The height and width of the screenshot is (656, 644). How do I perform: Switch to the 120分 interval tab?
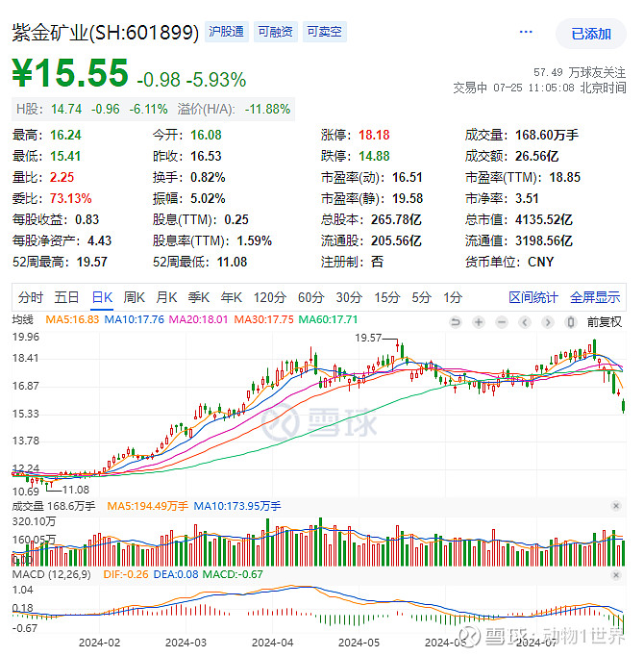pos(270,297)
